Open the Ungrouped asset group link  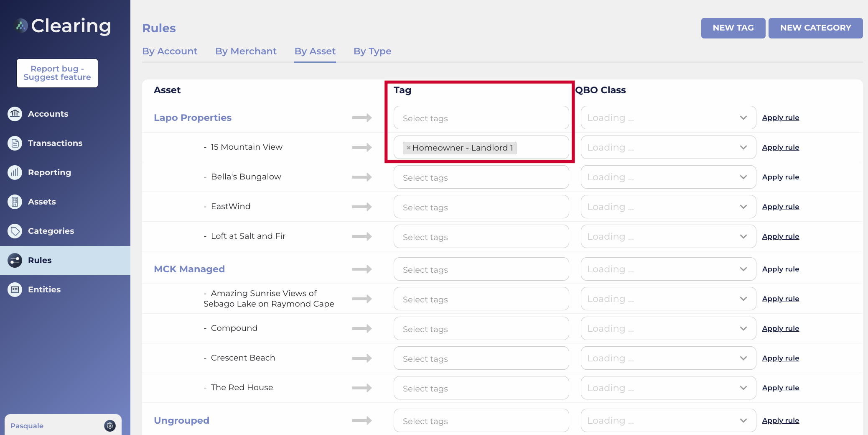(x=181, y=420)
